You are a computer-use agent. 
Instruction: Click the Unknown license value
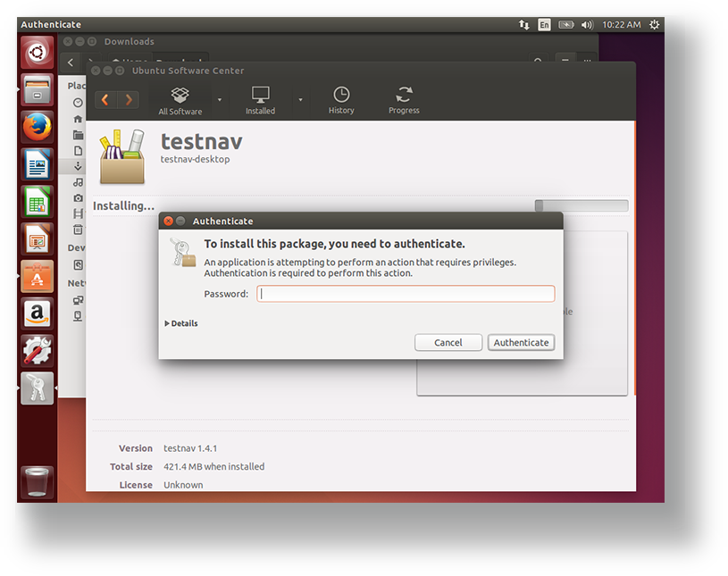click(x=183, y=485)
